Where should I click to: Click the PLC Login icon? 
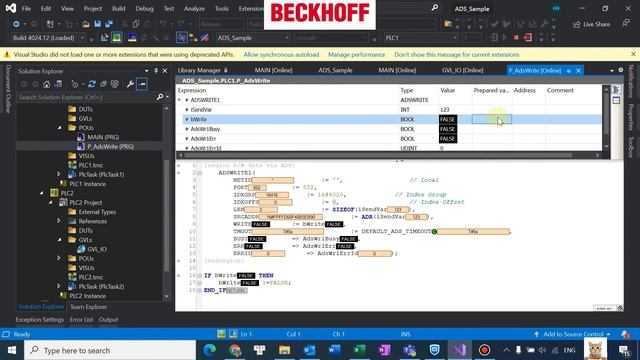tap(493, 38)
